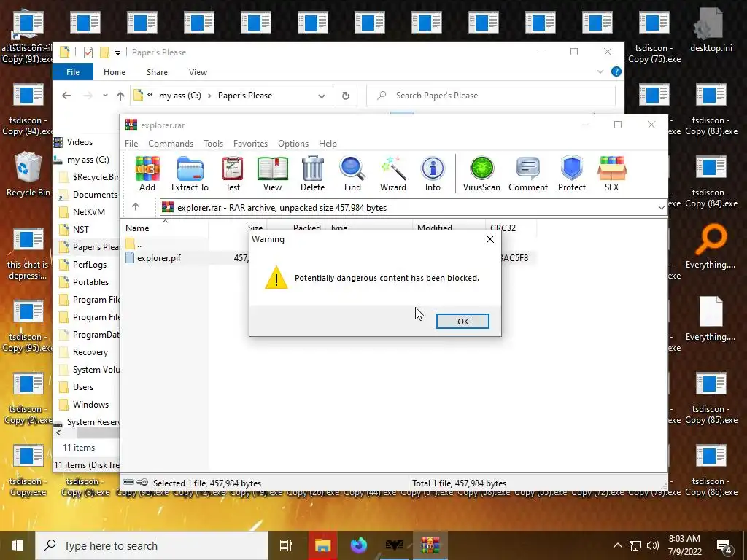Viewport: 747px width, 560px height.
Task: Click the taskbar search box
Action: 152,545
